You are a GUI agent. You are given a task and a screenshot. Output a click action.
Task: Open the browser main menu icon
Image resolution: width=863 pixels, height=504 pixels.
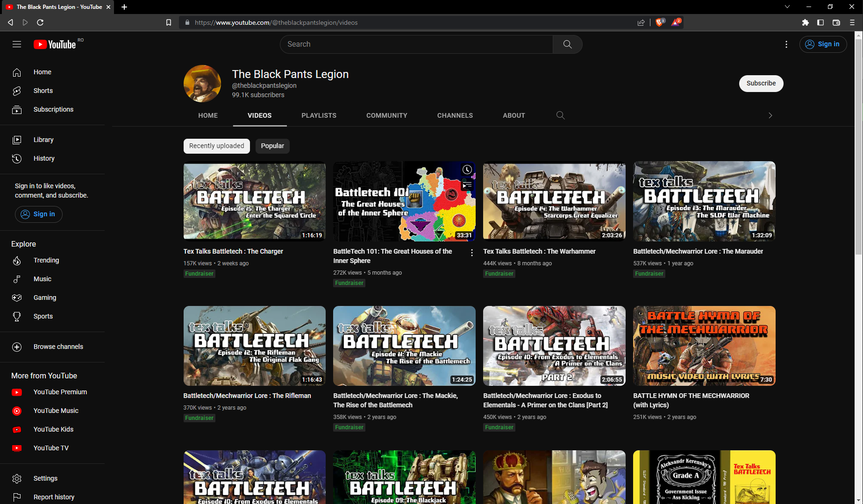click(852, 22)
